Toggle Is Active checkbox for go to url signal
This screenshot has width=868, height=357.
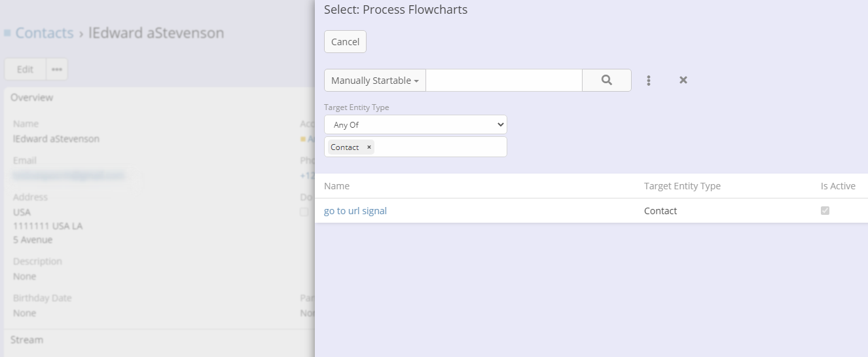tap(825, 211)
